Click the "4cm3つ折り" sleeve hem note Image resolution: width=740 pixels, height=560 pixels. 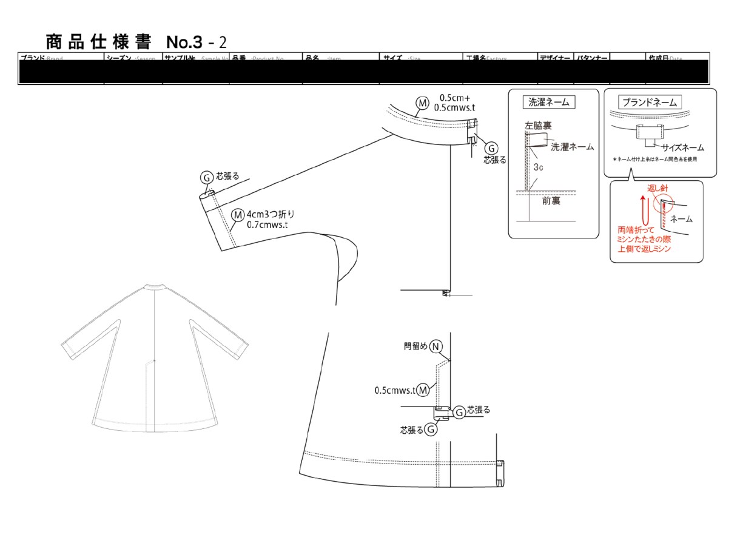pyautogui.click(x=271, y=214)
